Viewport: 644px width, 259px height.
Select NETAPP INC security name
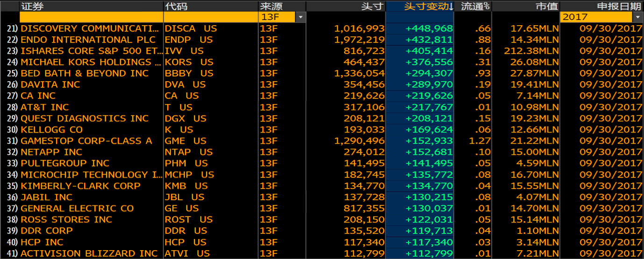pos(51,152)
